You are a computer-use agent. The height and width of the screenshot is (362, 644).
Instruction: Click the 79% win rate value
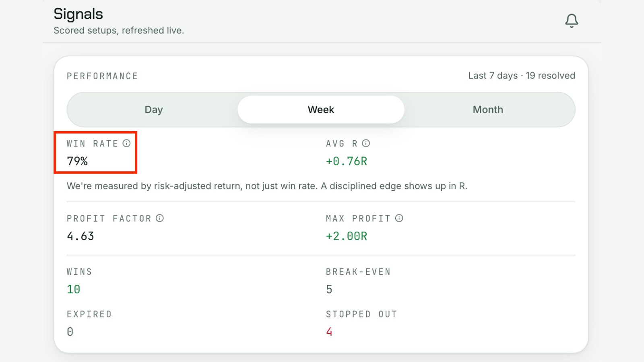(77, 161)
